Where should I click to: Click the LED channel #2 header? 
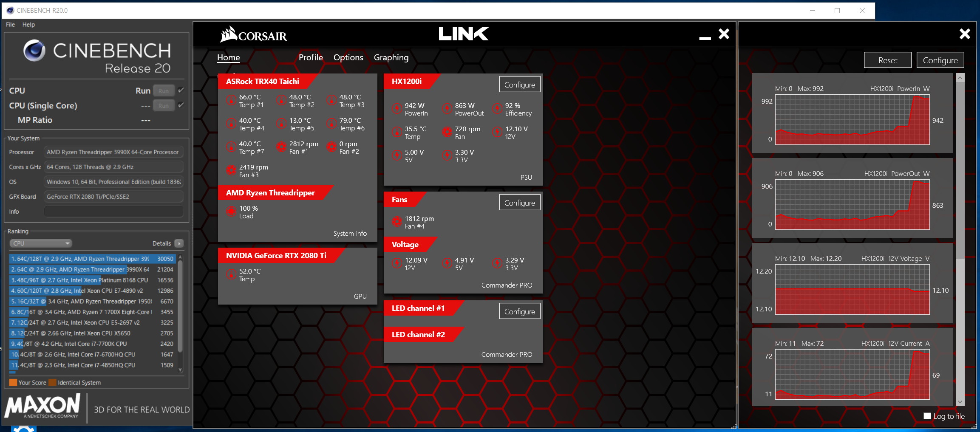[x=419, y=334]
